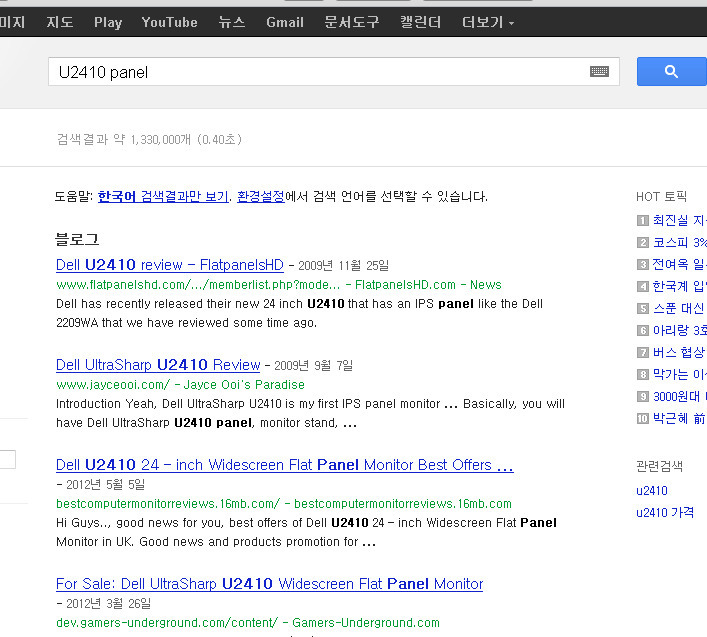Open Dell U2410 24-inch Widescreen Best Offers result
This screenshot has height=637, width=707.
coord(285,465)
